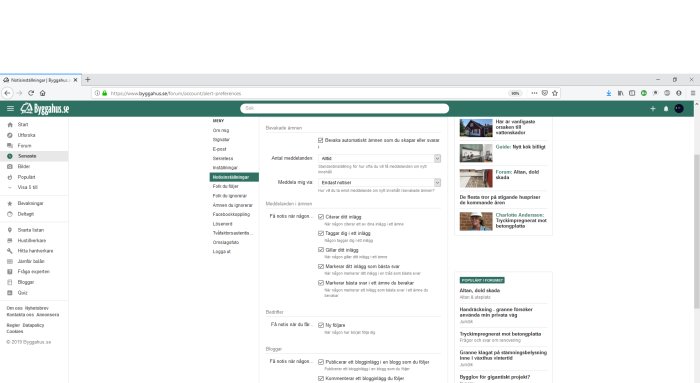Open the Firefox downloads arrow icon
Screen dimensions: 700x383
point(608,93)
